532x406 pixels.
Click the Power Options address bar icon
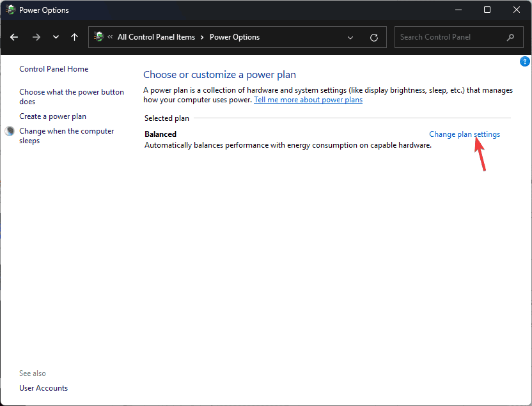98,36
